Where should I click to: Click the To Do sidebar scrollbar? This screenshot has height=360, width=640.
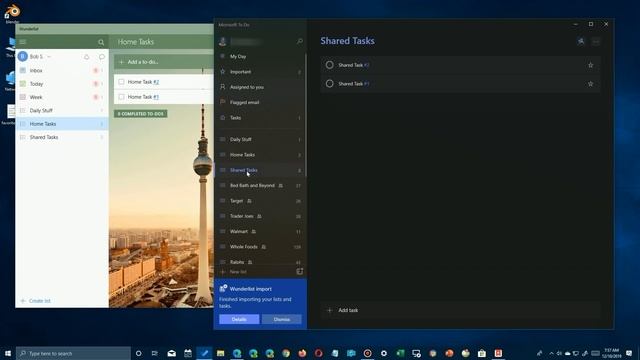click(306, 114)
